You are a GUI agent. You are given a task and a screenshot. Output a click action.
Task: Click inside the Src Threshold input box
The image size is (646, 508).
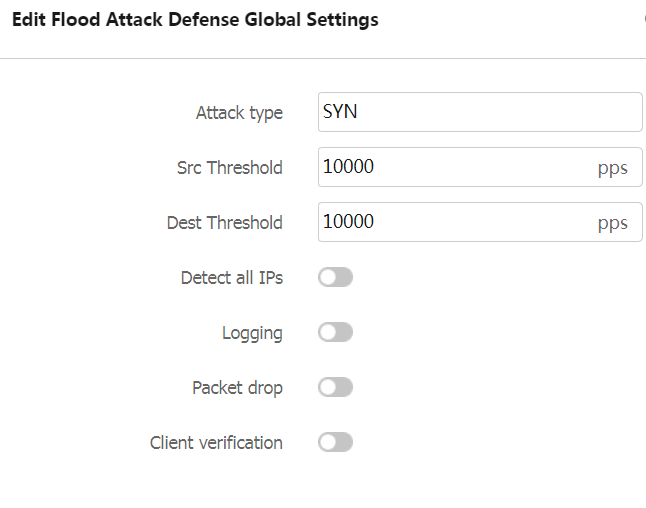(x=480, y=167)
